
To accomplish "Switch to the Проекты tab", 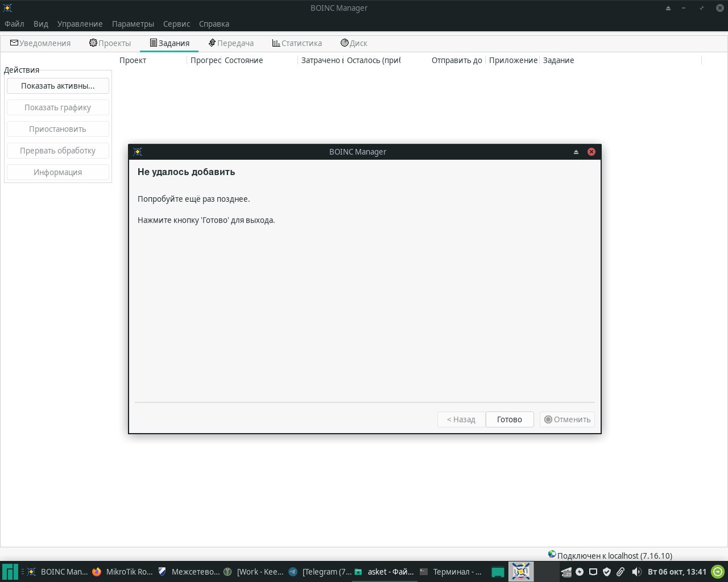I will 110,43.
